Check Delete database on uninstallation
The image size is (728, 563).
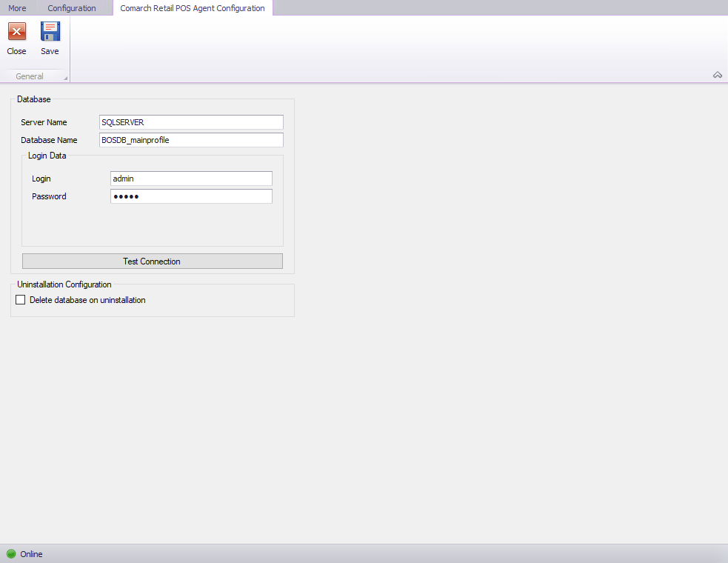21,299
